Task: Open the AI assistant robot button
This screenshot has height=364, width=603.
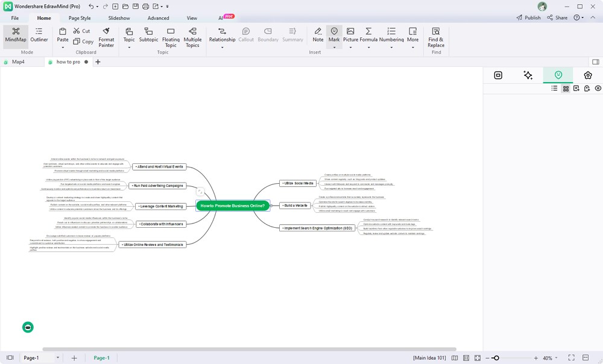Action: (28, 327)
